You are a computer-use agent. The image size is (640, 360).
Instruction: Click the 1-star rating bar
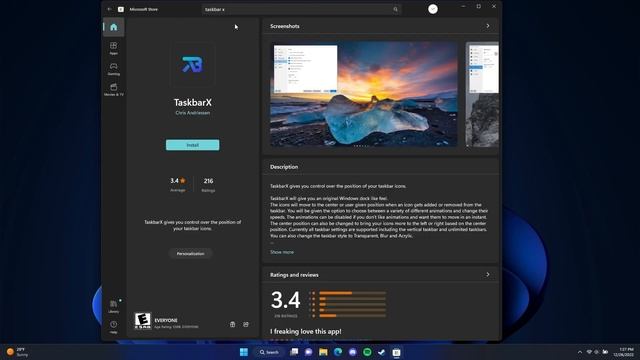pyautogui.click(x=353, y=316)
